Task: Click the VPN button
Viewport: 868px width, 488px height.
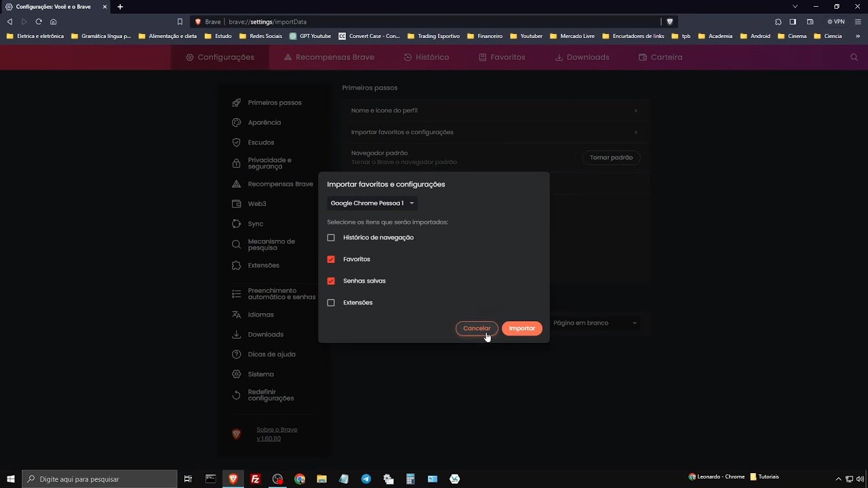Action: (x=836, y=22)
